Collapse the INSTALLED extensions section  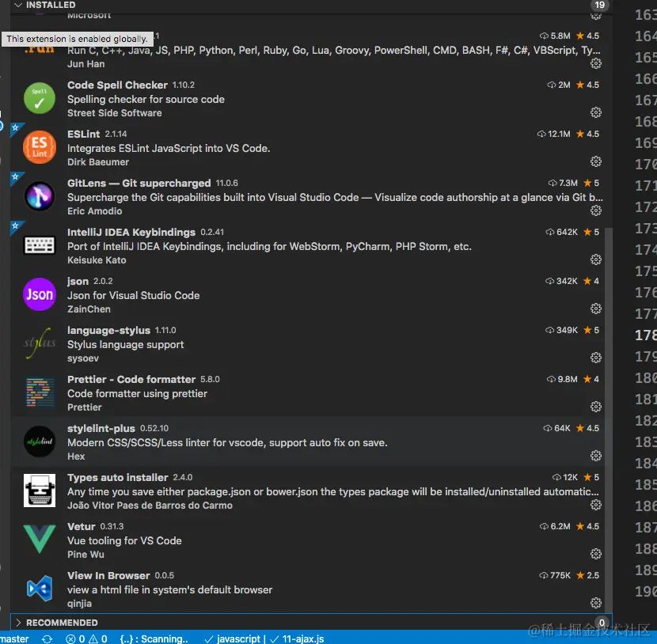(18, 5)
